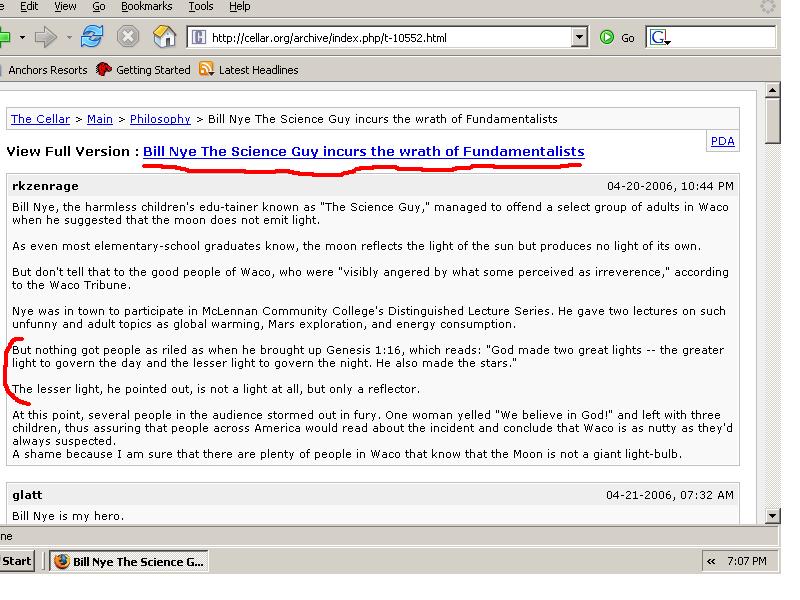Click Firefox icon in taskbar button
800x600 pixels.
click(x=62, y=562)
